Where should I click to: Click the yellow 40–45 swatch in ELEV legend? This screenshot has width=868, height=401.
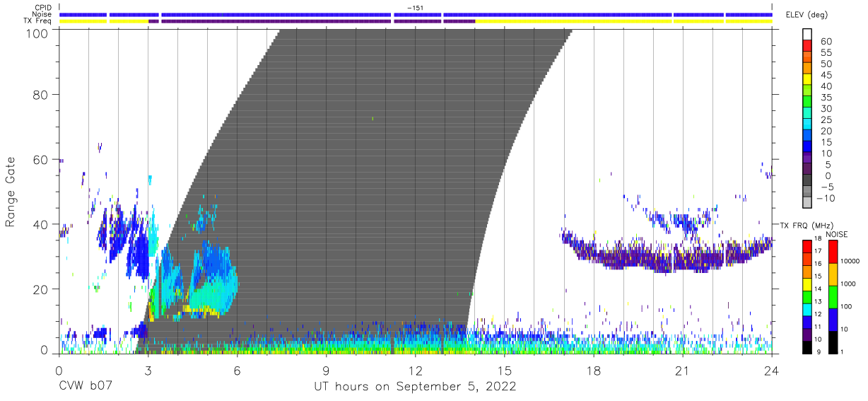pyautogui.click(x=808, y=80)
